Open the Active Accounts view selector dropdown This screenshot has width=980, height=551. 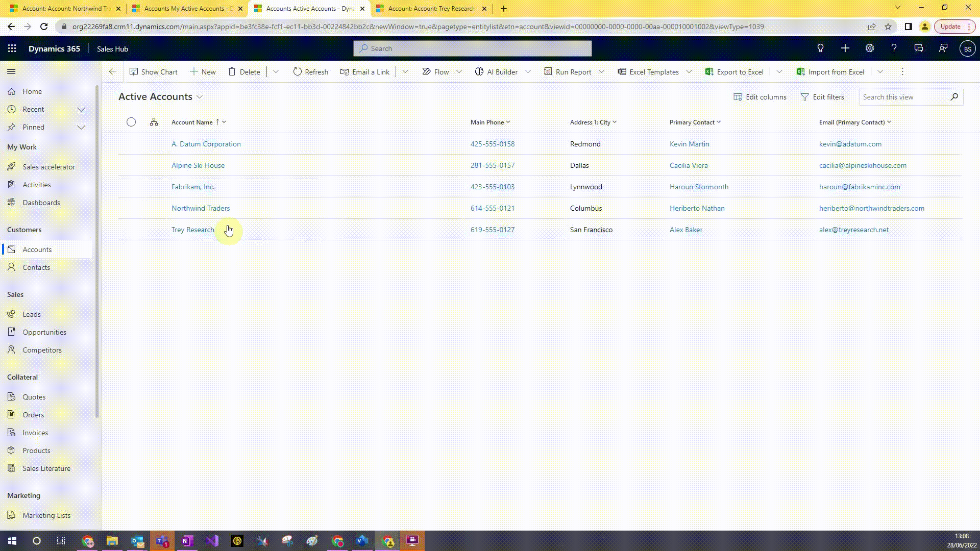pos(200,97)
